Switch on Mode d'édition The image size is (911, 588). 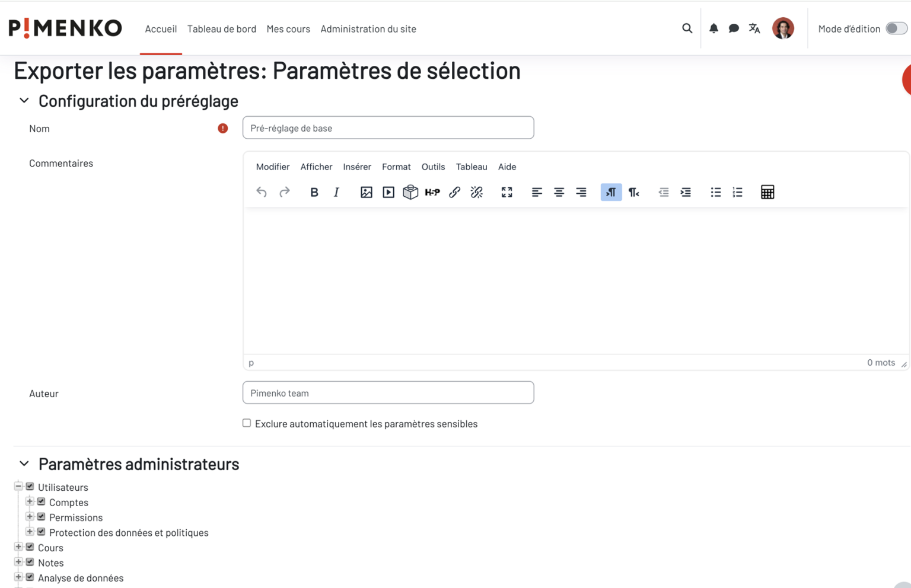coord(896,28)
